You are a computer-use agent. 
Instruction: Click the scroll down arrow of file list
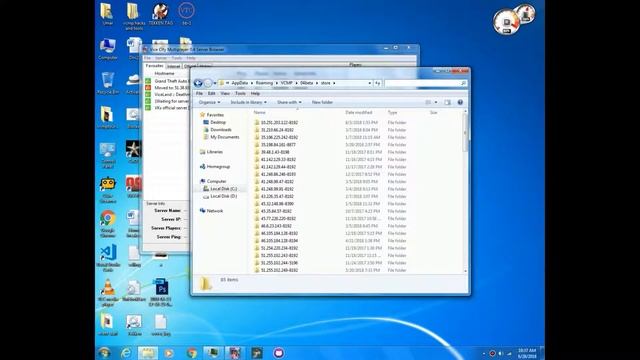click(x=465, y=271)
